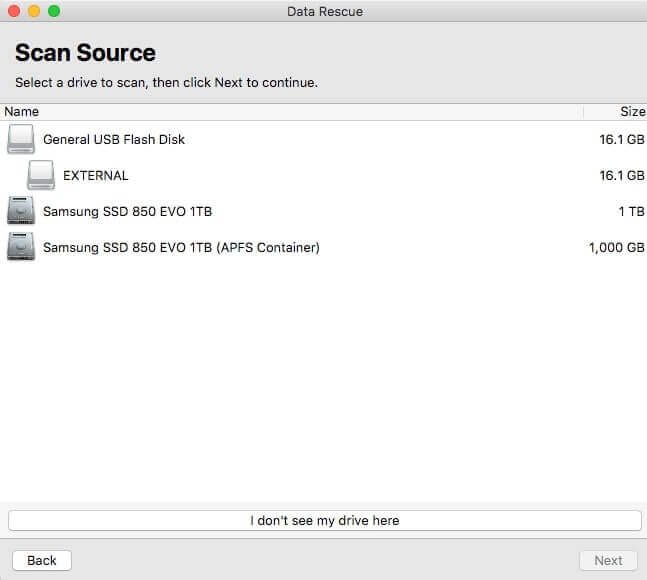Go Back to previous step
The width and height of the screenshot is (647, 580).
pos(42,560)
